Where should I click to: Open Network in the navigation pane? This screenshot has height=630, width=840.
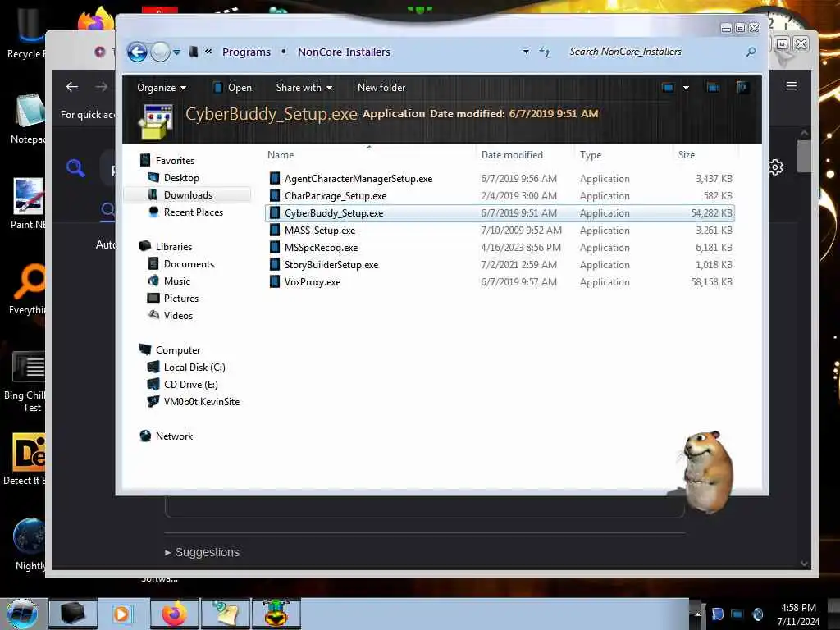(174, 436)
